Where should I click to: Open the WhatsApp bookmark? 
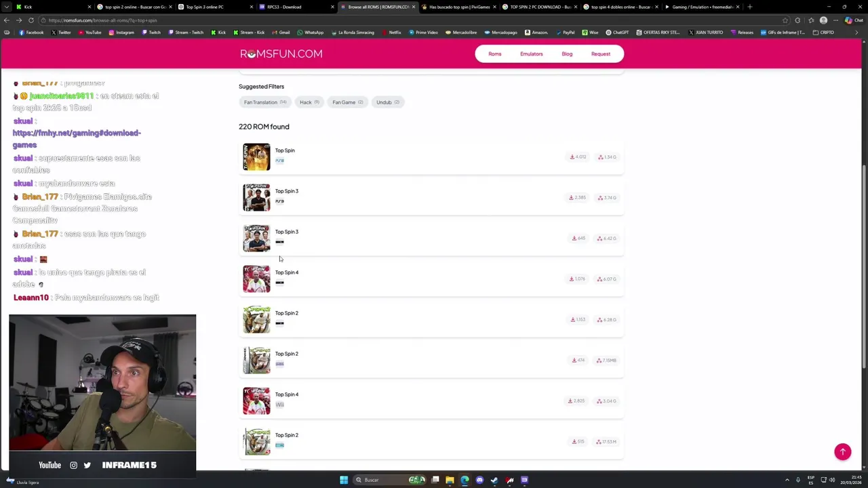(x=311, y=33)
